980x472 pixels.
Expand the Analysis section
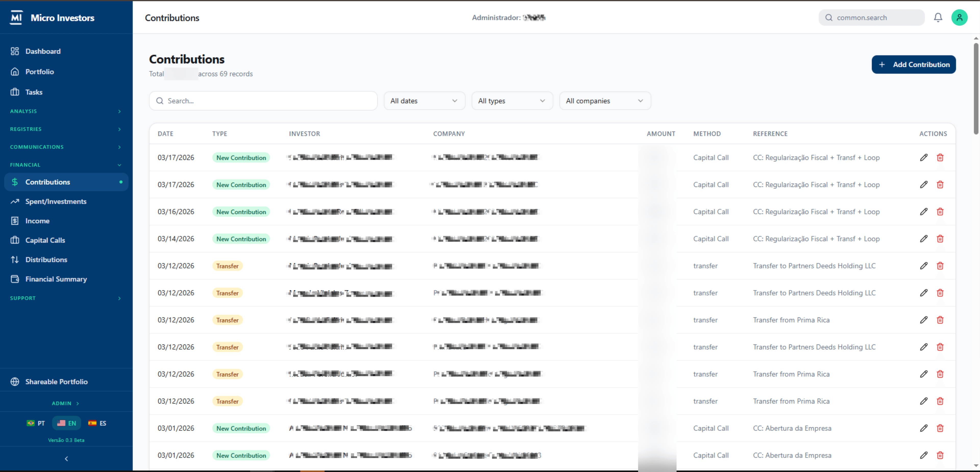(x=66, y=111)
